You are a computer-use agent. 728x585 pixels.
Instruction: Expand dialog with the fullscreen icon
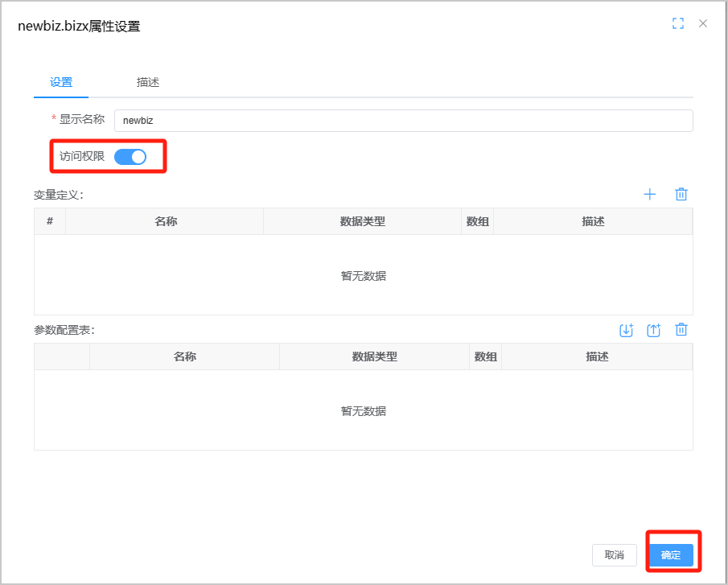(x=678, y=24)
